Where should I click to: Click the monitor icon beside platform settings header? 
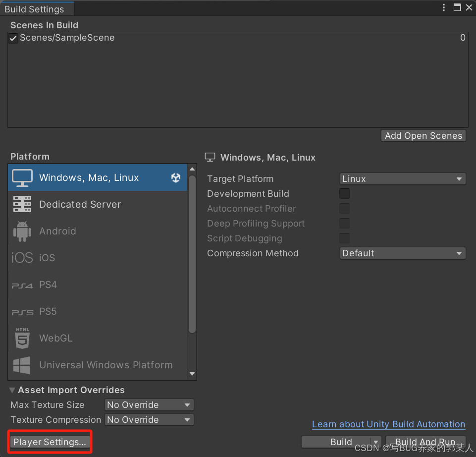pyautogui.click(x=210, y=157)
